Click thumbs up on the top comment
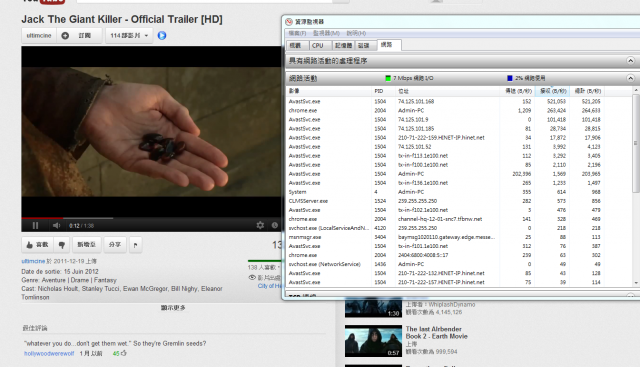Screen dimensions: 640x367 (124, 353)
